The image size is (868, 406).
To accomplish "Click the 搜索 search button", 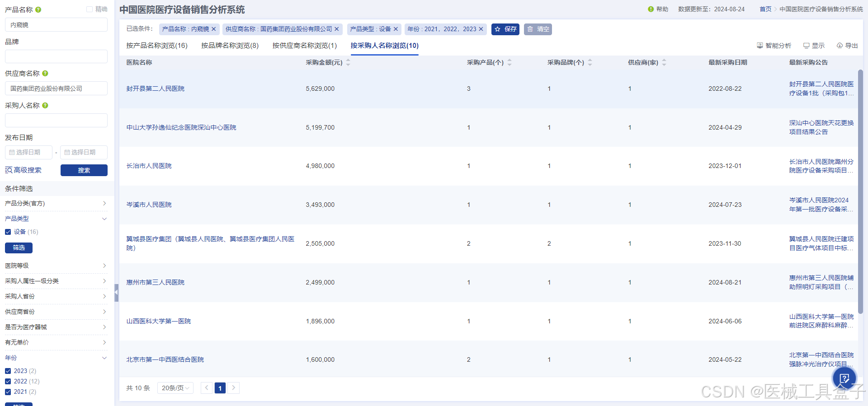I will (x=84, y=170).
